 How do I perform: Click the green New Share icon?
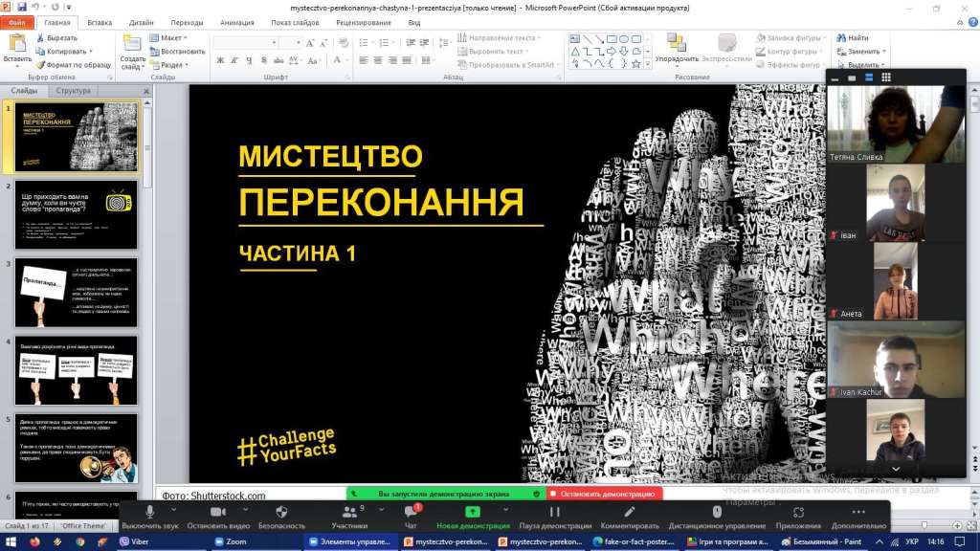[472, 513]
